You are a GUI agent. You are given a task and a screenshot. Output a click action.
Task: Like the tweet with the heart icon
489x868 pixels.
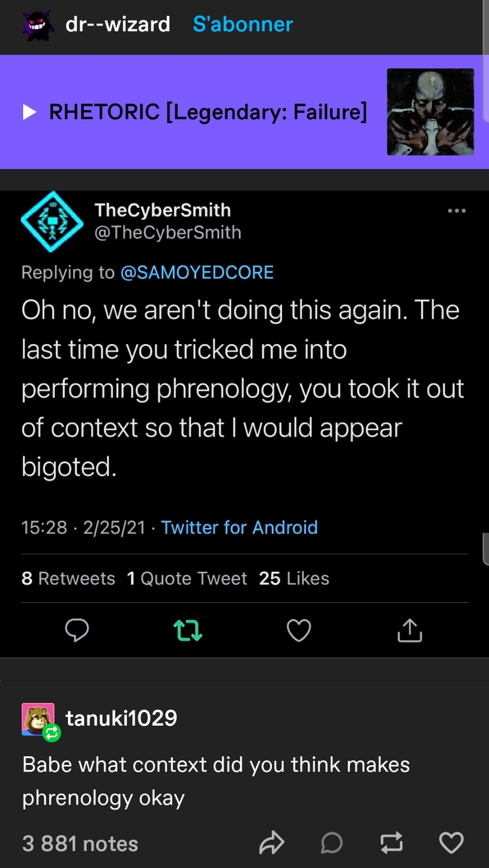point(299,630)
